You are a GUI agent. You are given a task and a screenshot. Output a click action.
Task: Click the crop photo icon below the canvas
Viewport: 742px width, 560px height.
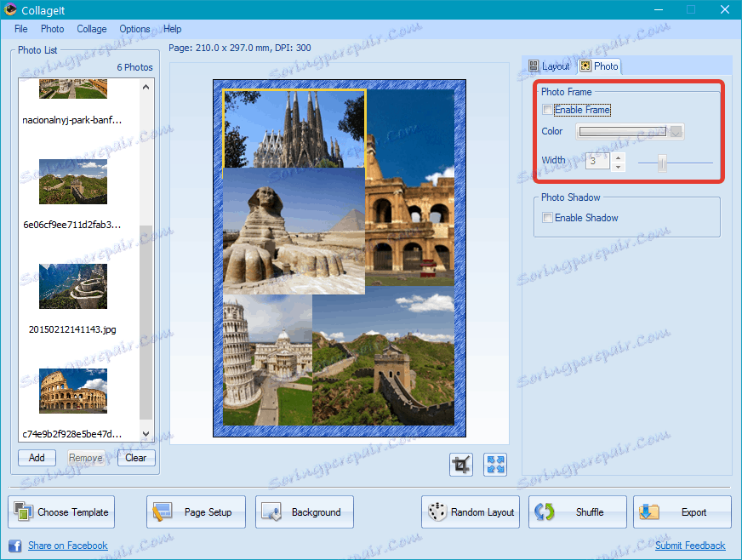pyautogui.click(x=461, y=465)
